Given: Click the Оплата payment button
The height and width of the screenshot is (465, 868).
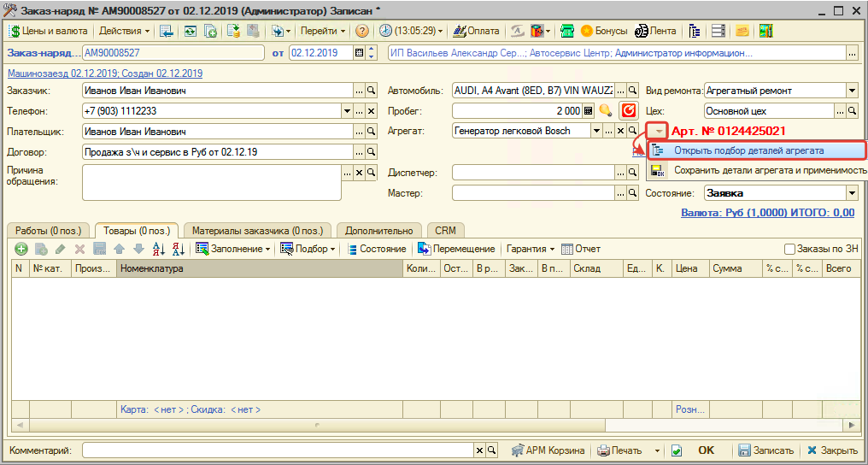Looking at the screenshot, I should pyautogui.click(x=478, y=31).
